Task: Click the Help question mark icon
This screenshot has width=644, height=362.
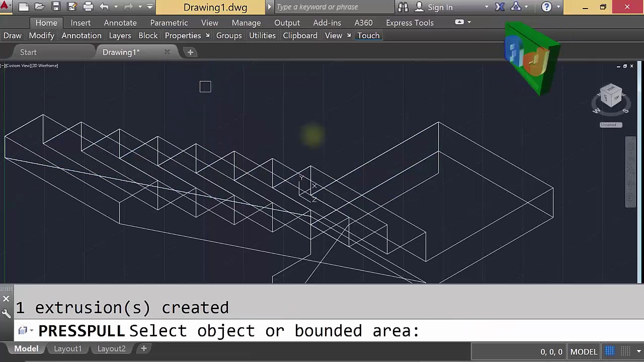Action: [x=547, y=7]
